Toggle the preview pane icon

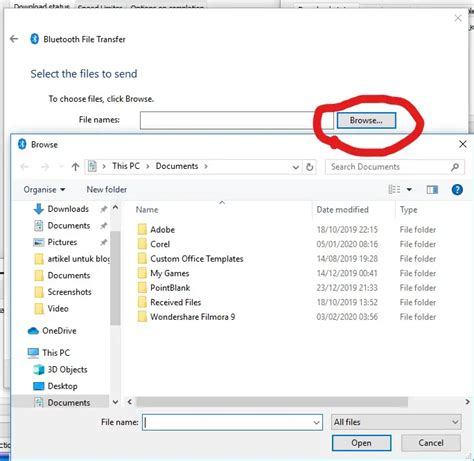tap(432, 190)
